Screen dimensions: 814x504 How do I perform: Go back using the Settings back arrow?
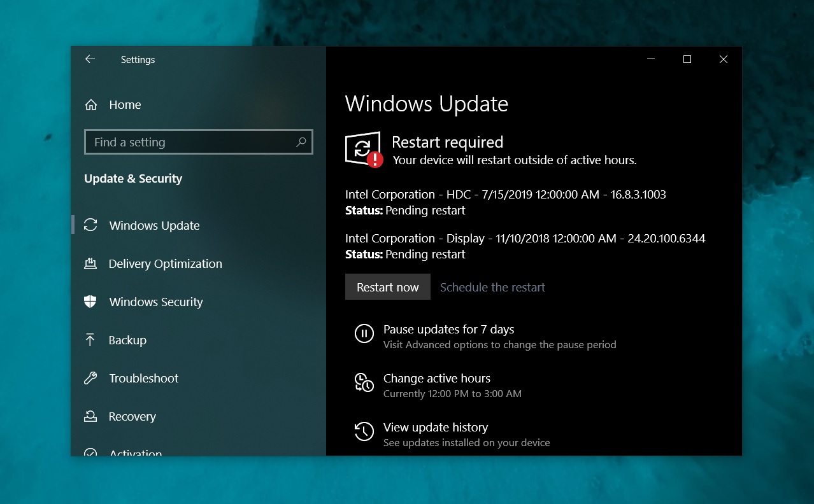tap(90, 59)
